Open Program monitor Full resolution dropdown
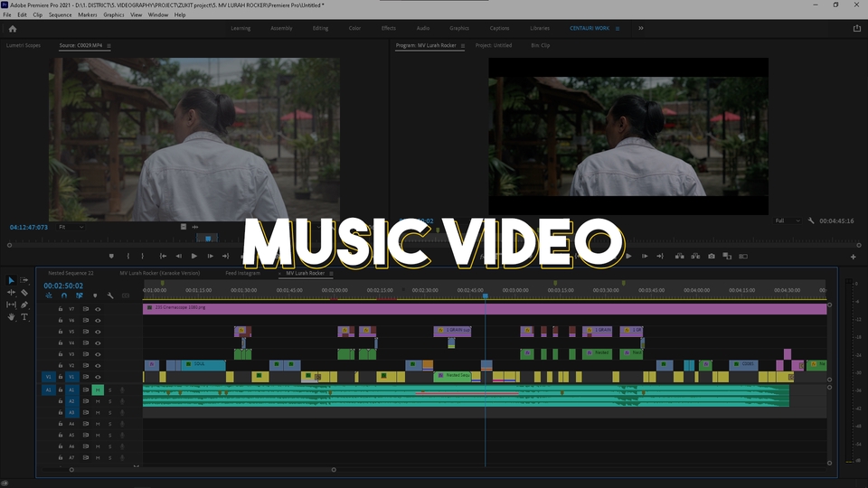Viewport: 868px width, 488px height. (x=788, y=221)
